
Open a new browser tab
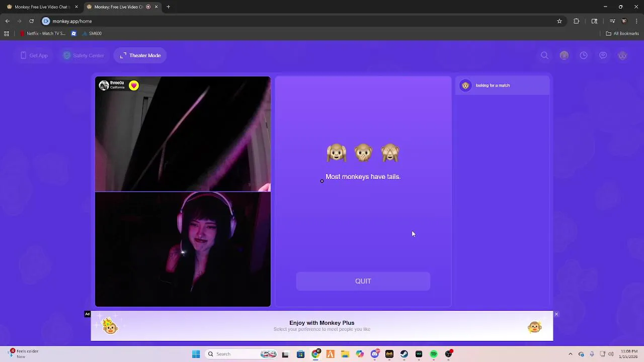pyautogui.click(x=168, y=7)
